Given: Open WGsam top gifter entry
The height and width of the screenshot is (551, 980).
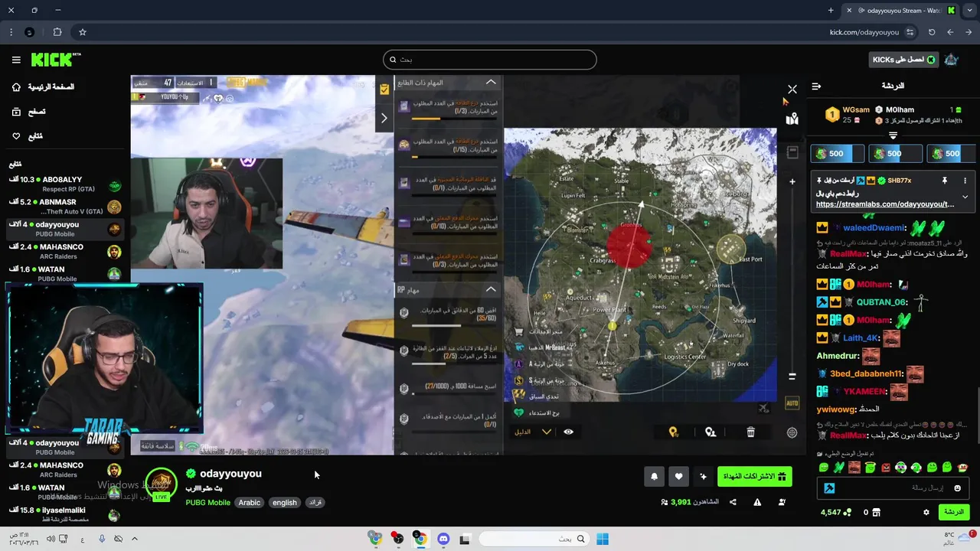Looking at the screenshot, I should coord(848,115).
